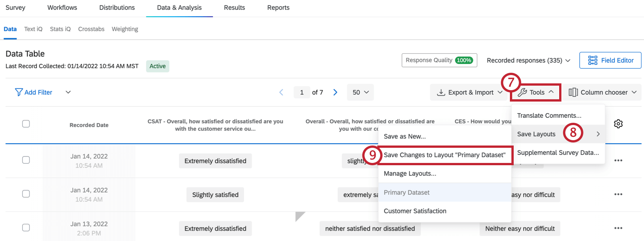Open the Column chooser dropdown
This screenshot has width=644, height=241.
[602, 92]
